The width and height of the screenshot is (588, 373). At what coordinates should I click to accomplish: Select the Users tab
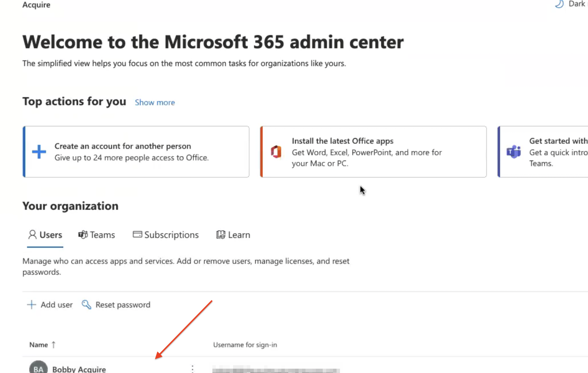pos(45,235)
